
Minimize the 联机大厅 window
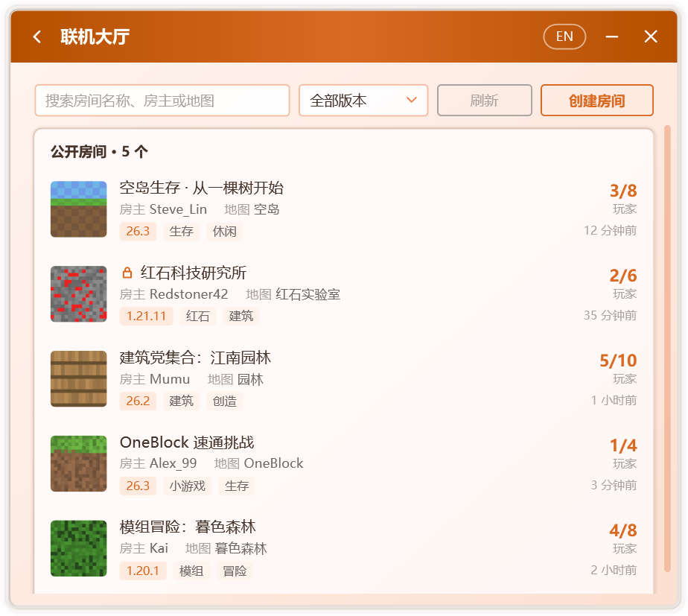pyautogui.click(x=611, y=36)
